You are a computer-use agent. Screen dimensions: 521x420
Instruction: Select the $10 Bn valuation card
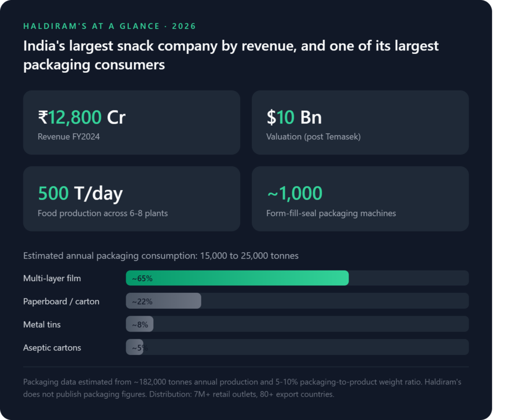click(x=360, y=123)
